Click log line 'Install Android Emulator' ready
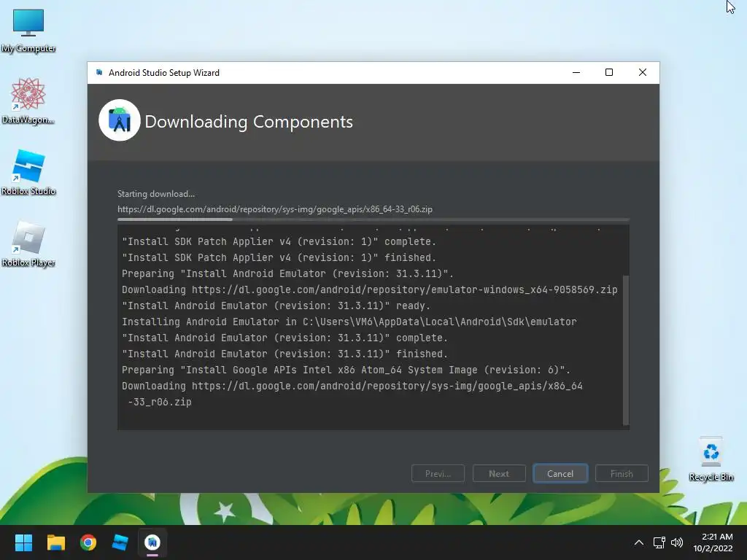Image resolution: width=747 pixels, height=560 pixels. point(276,306)
